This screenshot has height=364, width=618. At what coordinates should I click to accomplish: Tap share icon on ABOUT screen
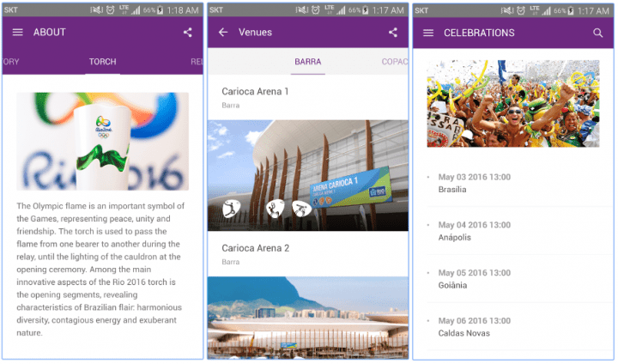tap(188, 33)
